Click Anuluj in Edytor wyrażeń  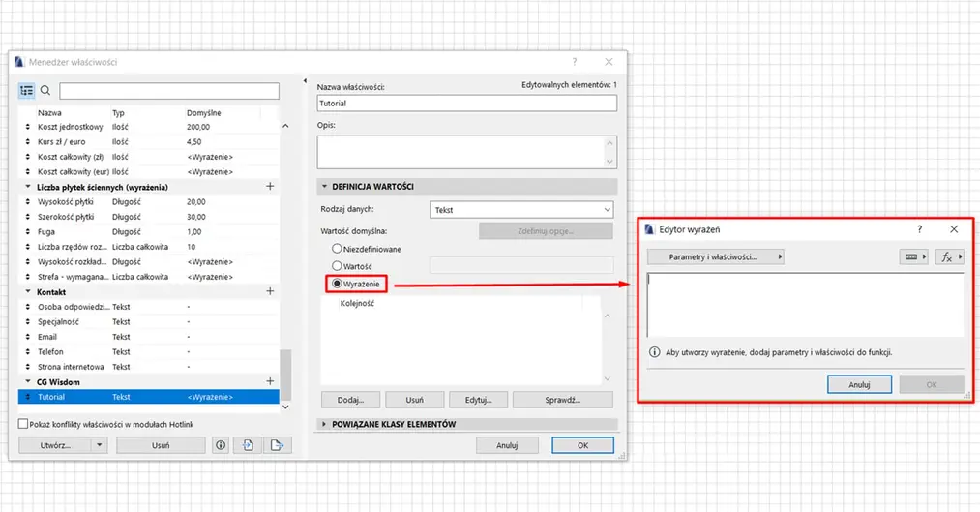tap(859, 384)
